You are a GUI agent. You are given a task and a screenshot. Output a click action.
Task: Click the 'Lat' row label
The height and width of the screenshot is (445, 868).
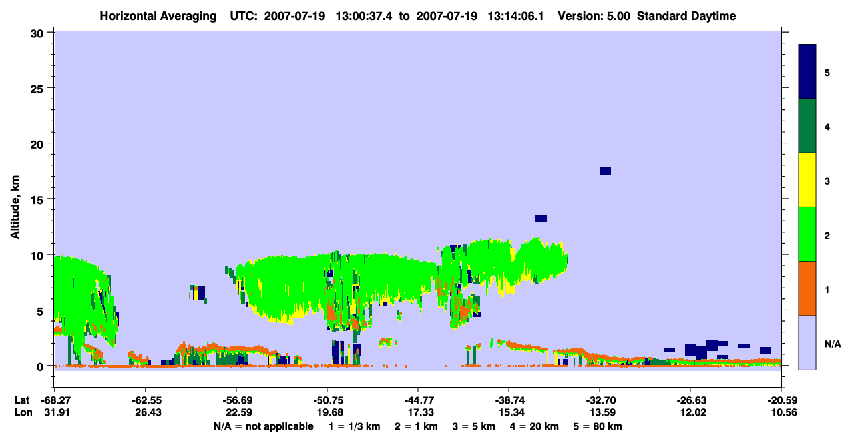tap(22, 400)
